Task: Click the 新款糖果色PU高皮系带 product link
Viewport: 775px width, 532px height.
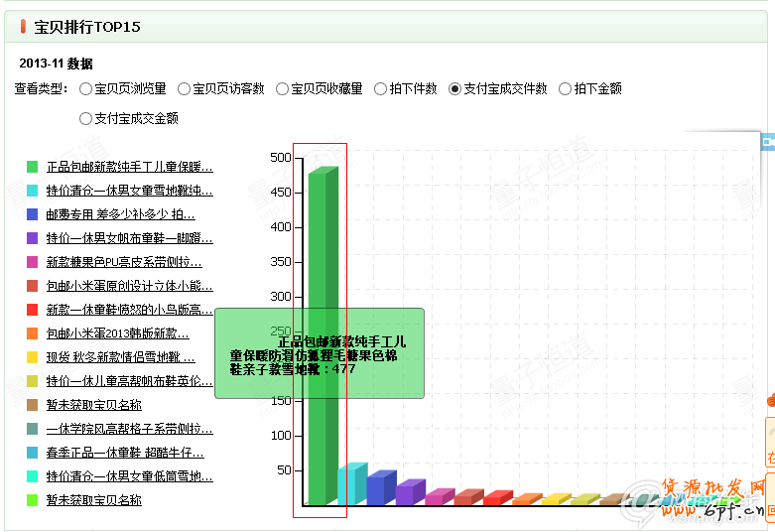Action: click(124, 262)
